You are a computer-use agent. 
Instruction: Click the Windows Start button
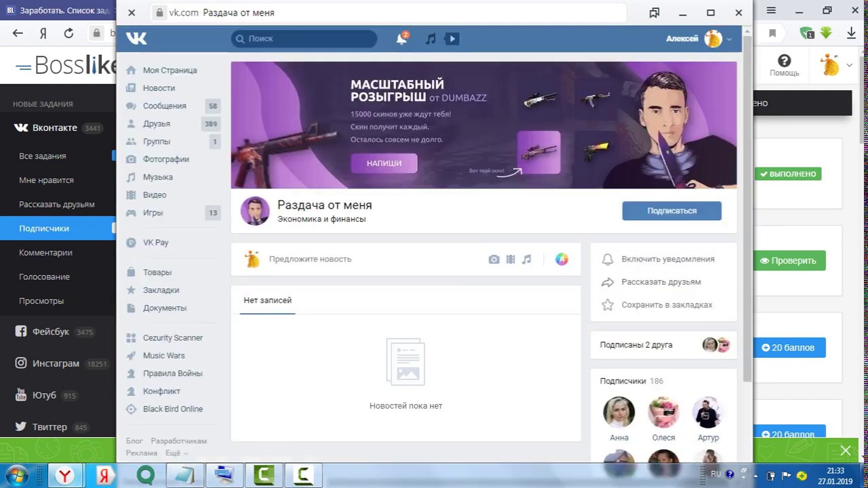[x=16, y=475]
